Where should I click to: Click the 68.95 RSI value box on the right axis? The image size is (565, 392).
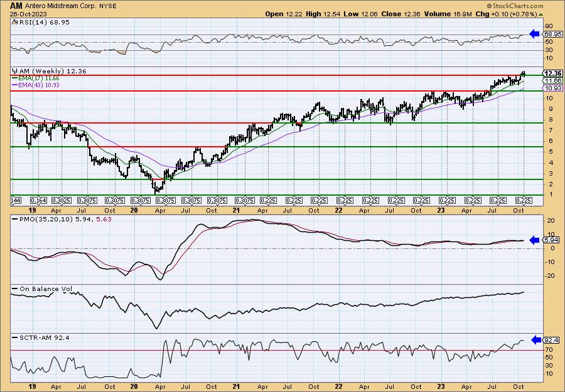coord(552,34)
